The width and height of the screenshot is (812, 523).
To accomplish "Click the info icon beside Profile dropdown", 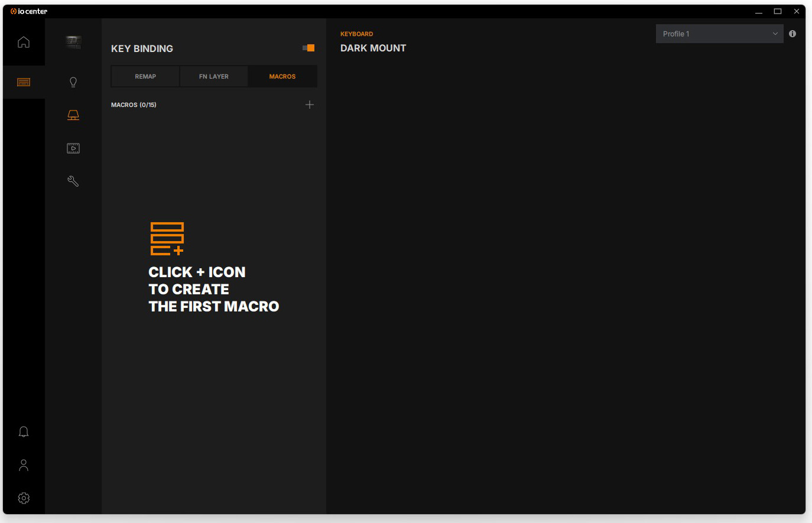I will click(792, 34).
